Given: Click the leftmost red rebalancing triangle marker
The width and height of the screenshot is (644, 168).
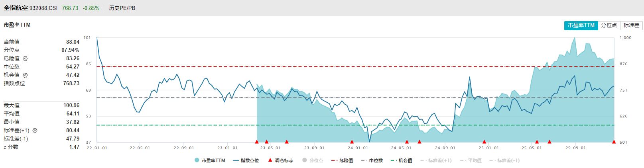Looking at the screenshot, I should 257,141.
